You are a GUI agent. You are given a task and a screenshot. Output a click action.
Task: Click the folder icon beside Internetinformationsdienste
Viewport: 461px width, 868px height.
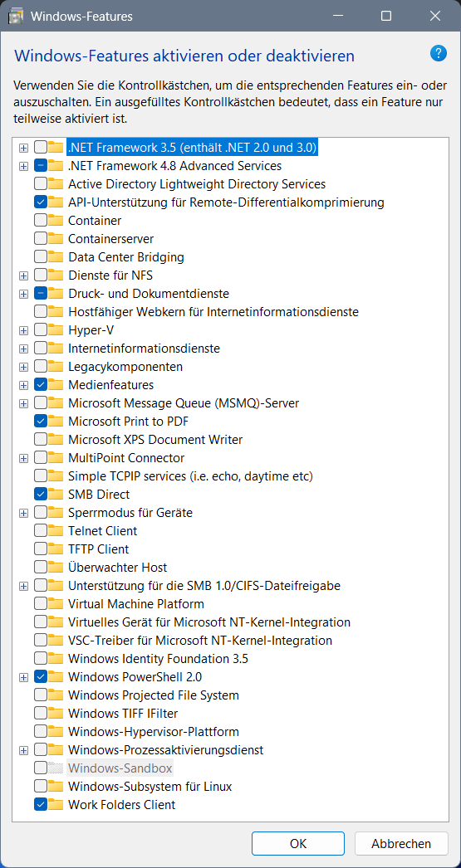[56, 349]
